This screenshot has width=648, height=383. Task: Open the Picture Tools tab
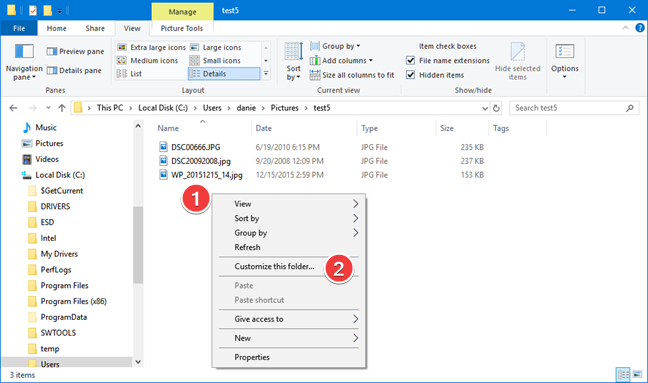[182, 29]
